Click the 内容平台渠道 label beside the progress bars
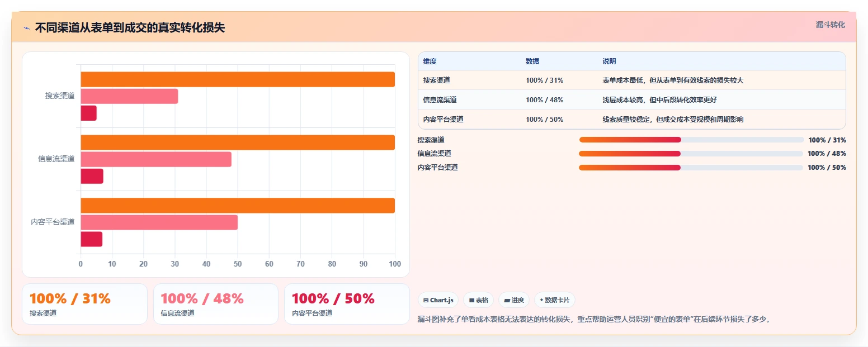Screen dimensions: 868x347 point(437,168)
